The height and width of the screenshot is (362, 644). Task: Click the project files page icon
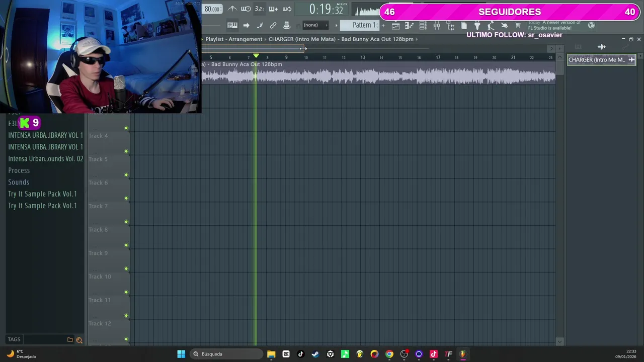point(464,25)
